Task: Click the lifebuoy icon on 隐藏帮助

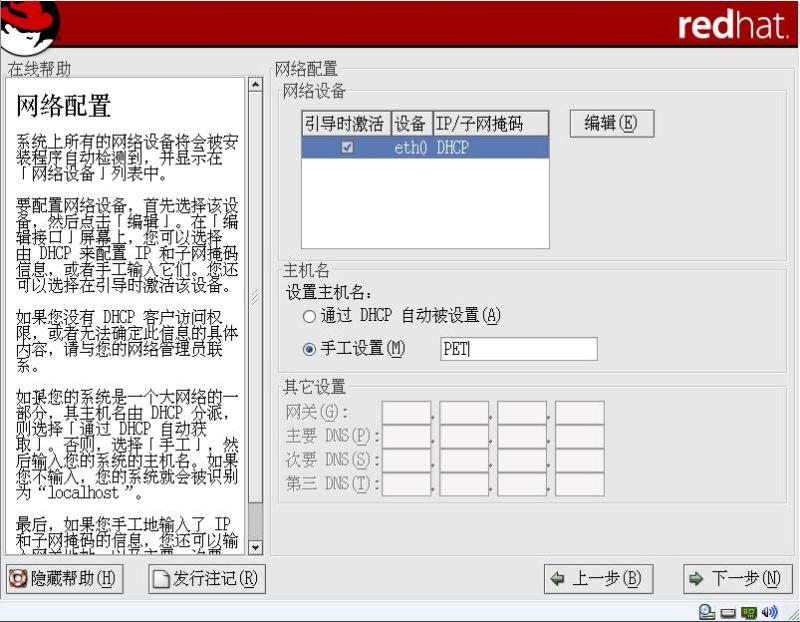Action: (x=17, y=579)
